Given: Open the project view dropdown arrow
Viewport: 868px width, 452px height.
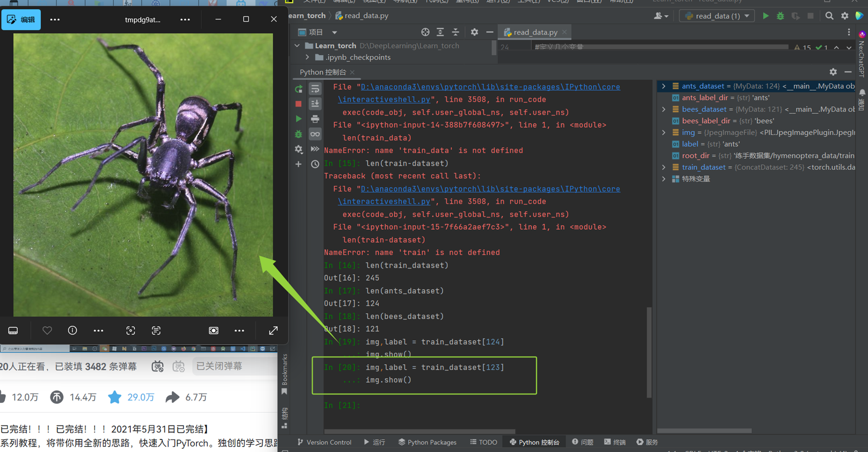Looking at the screenshot, I should pos(334,32).
